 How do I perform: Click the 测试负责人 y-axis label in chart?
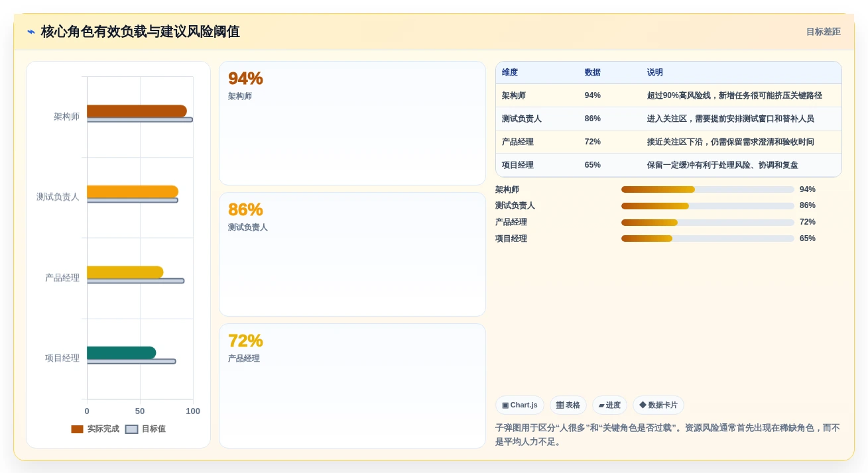coord(58,197)
